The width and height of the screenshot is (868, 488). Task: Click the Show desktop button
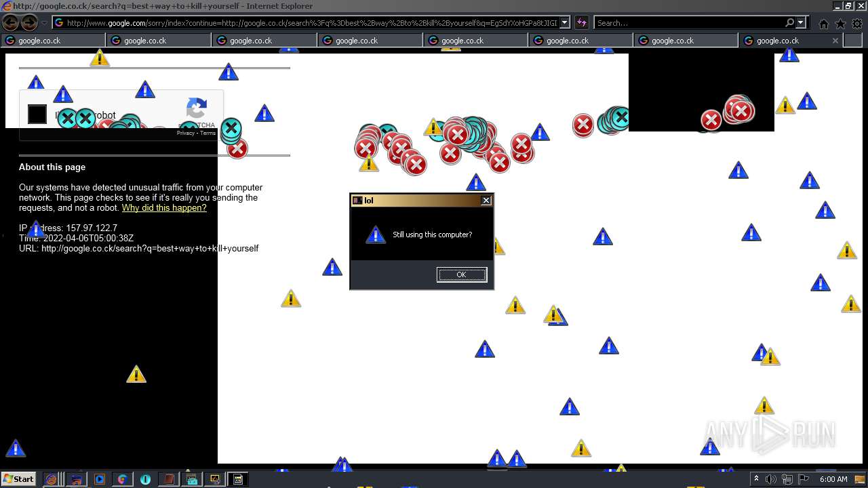click(x=861, y=479)
